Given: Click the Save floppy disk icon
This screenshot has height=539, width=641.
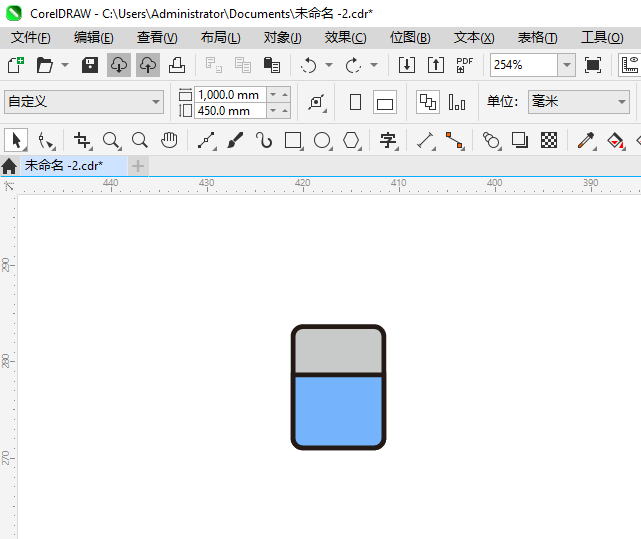Looking at the screenshot, I should coord(90,65).
